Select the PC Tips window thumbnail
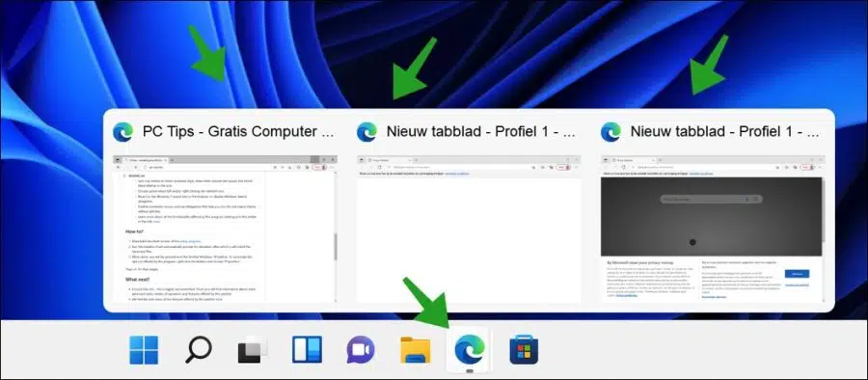 click(x=225, y=229)
